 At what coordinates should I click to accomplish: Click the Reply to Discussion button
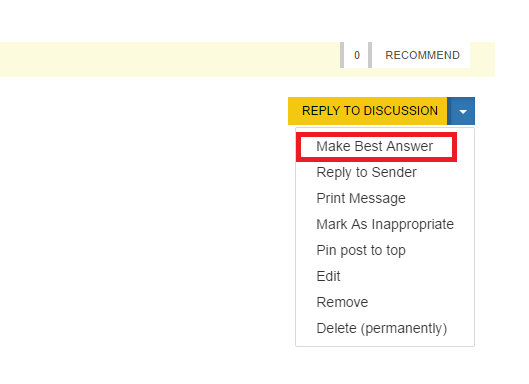(367, 111)
